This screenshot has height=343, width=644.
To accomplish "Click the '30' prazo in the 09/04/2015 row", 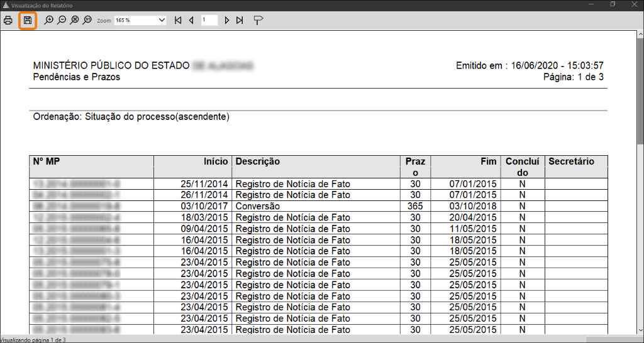I will coord(415,229).
